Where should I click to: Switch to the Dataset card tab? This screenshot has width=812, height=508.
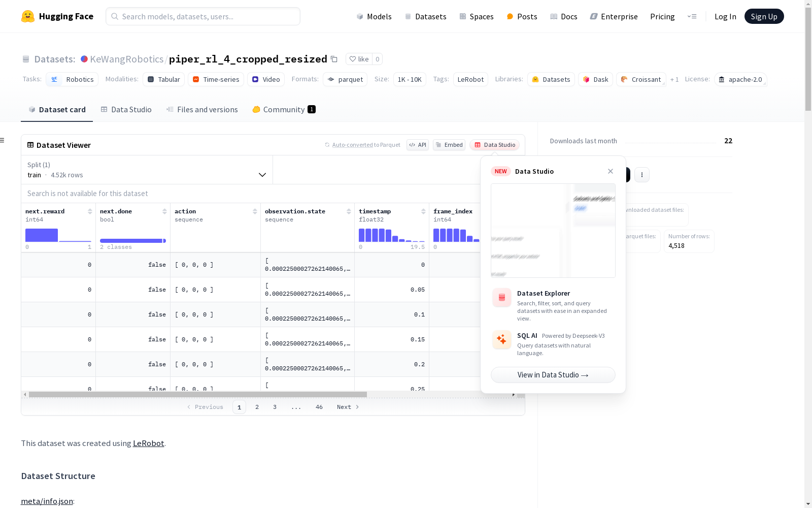(57, 110)
